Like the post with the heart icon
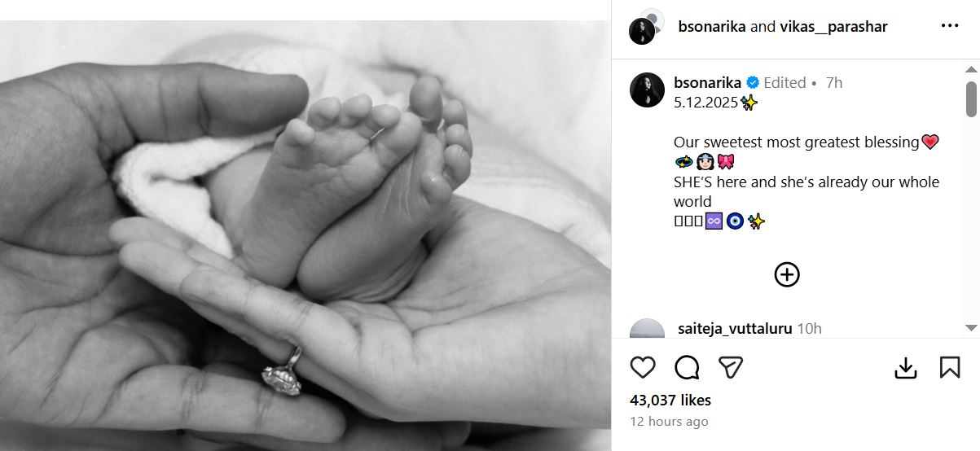 point(643,368)
